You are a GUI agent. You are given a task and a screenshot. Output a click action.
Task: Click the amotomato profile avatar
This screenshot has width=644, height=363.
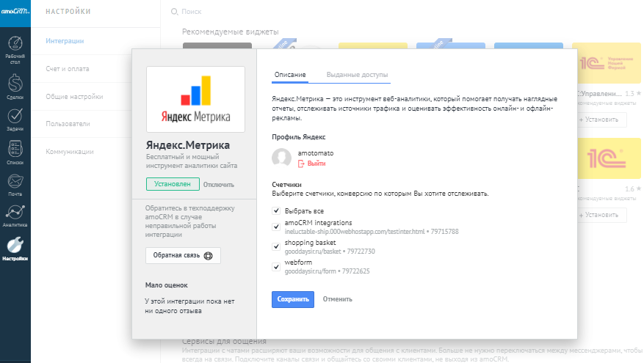coord(281,158)
